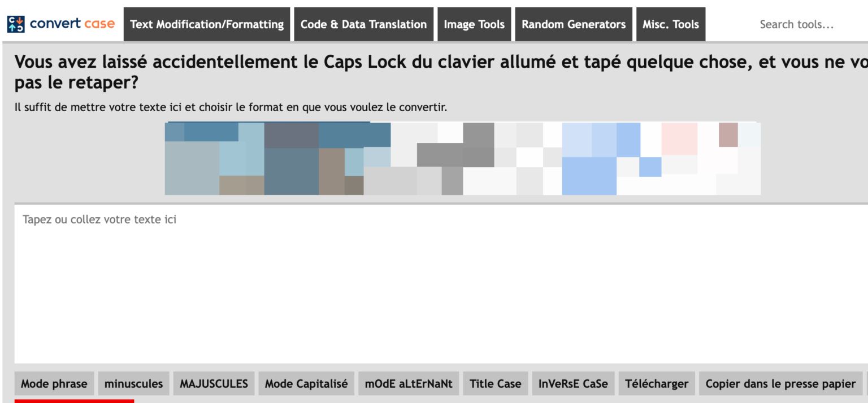The image size is (868, 403).
Task: Click the Convert Case logo icon
Action: (x=15, y=24)
